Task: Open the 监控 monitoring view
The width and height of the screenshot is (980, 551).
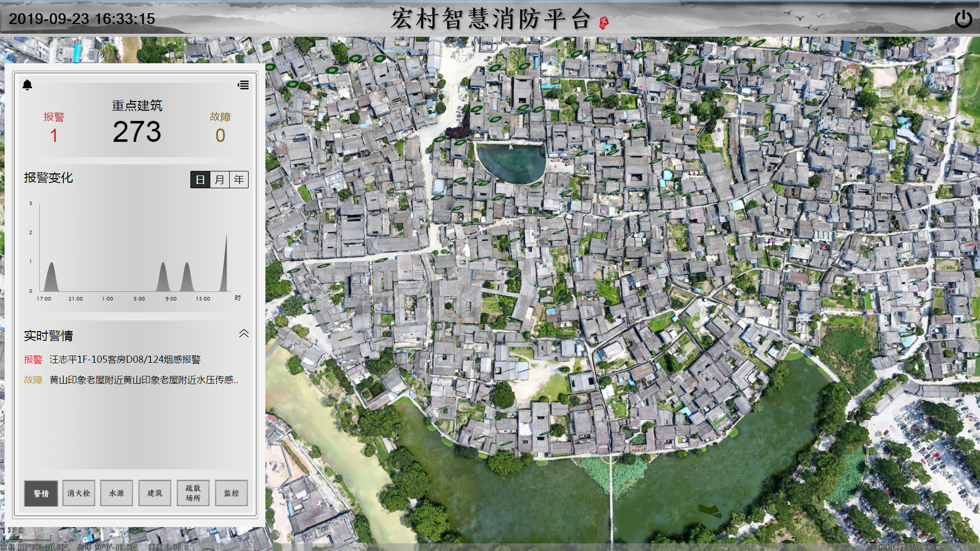Action: pos(231,493)
